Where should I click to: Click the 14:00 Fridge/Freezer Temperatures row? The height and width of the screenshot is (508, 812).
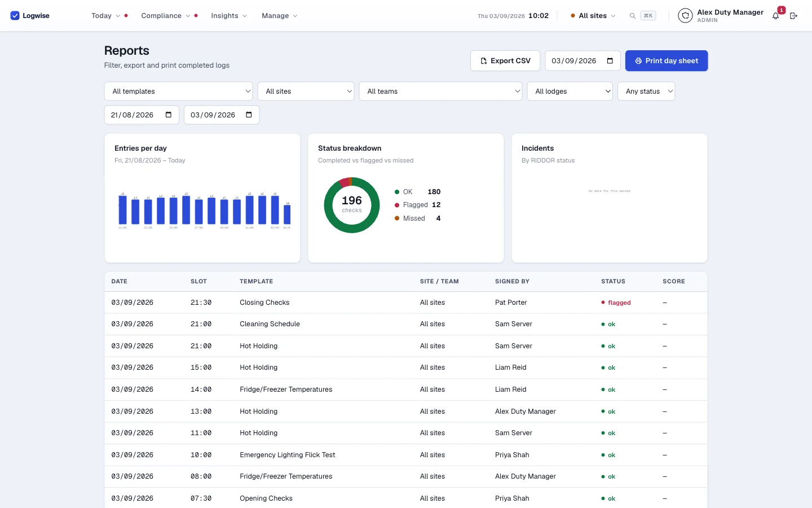[406, 389]
